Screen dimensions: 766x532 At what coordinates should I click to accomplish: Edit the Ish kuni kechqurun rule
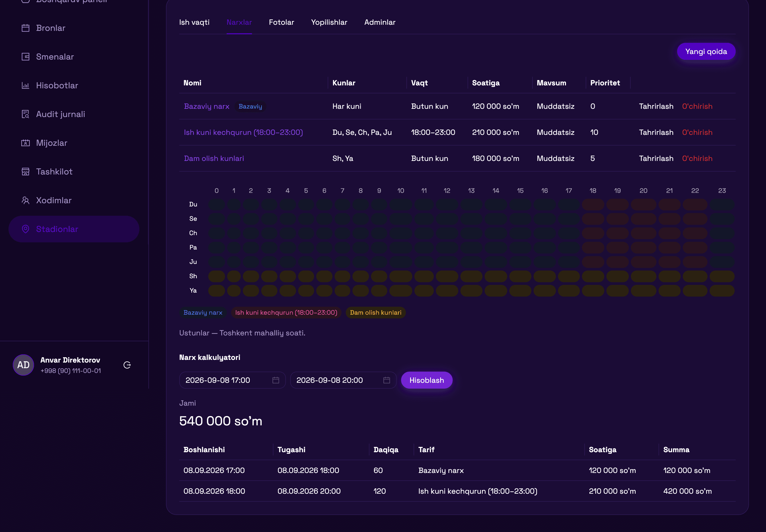(656, 132)
